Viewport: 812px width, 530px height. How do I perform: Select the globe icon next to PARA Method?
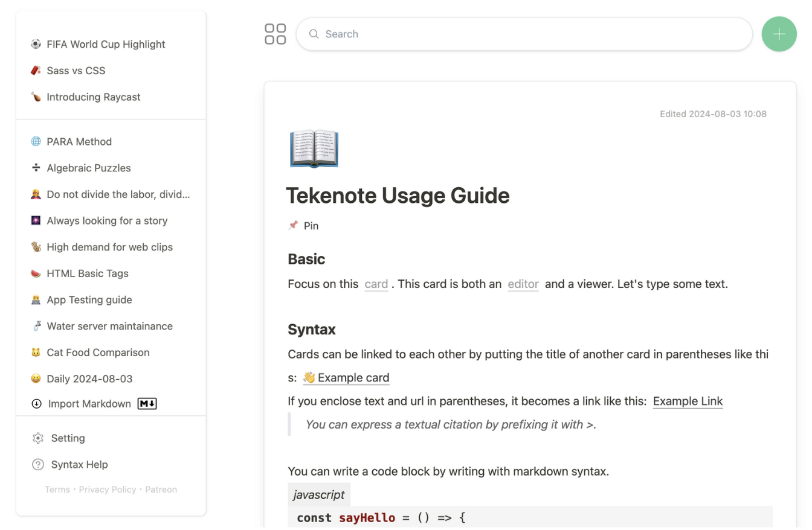click(37, 141)
